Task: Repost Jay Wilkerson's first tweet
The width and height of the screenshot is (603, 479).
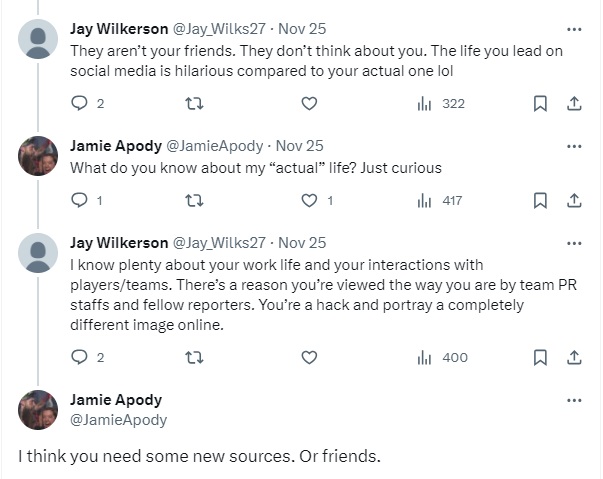Action: [x=194, y=103]
